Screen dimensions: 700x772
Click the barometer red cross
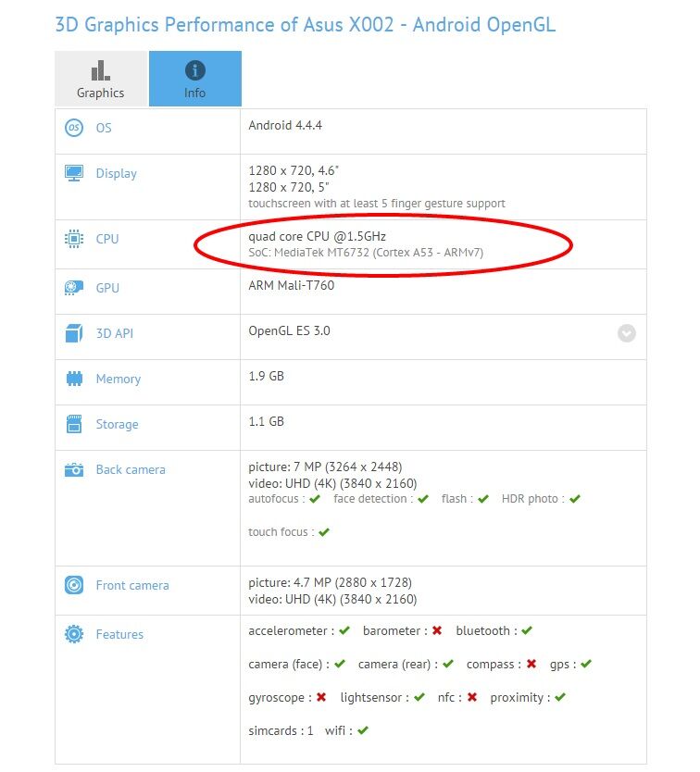click(437, 630)
